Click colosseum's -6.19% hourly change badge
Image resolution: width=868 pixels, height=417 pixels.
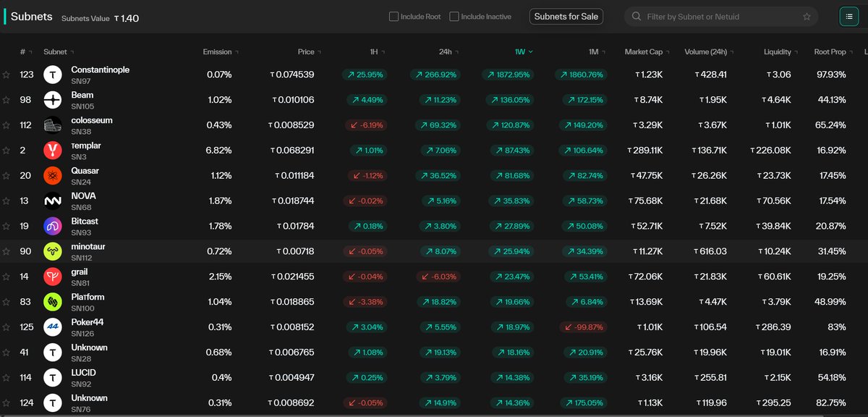point(366,125)
